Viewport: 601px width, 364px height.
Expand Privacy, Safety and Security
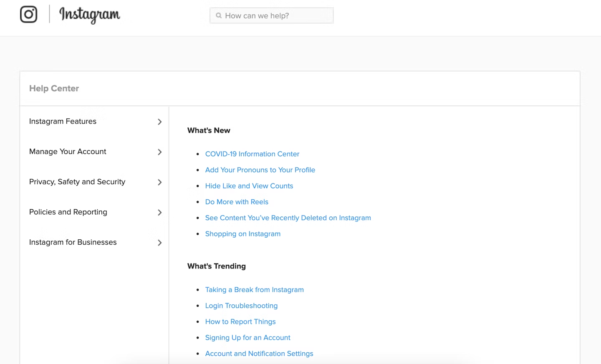[159, 182]
